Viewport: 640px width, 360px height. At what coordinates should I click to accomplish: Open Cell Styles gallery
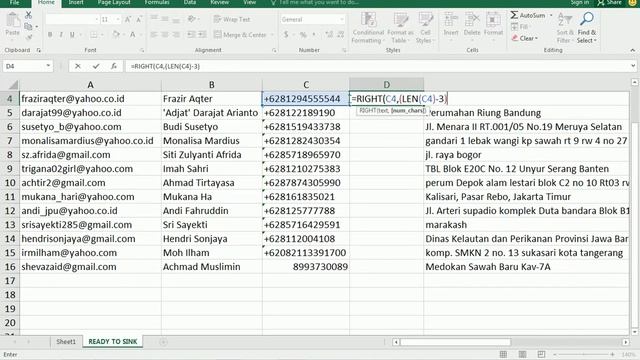click(x=425, y=28)
